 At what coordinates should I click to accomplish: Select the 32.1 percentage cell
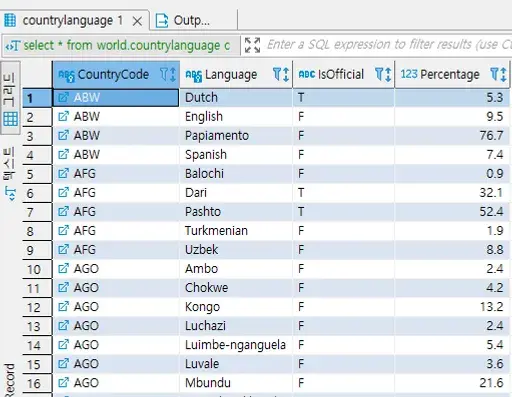[452, 192]
